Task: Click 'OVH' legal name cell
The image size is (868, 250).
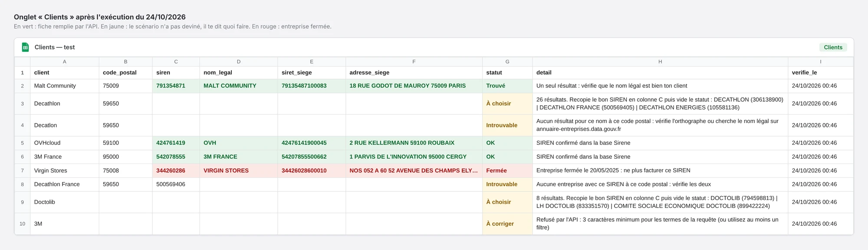Action: (238, 143)
